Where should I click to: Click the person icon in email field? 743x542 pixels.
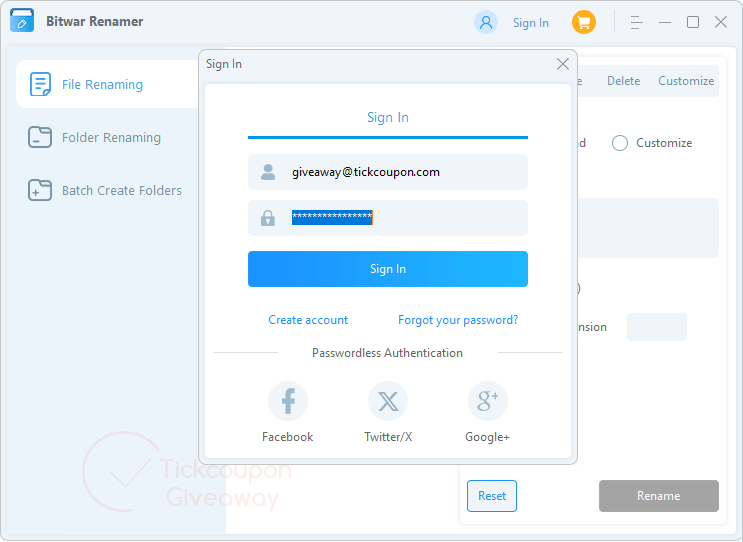[268, 172]
